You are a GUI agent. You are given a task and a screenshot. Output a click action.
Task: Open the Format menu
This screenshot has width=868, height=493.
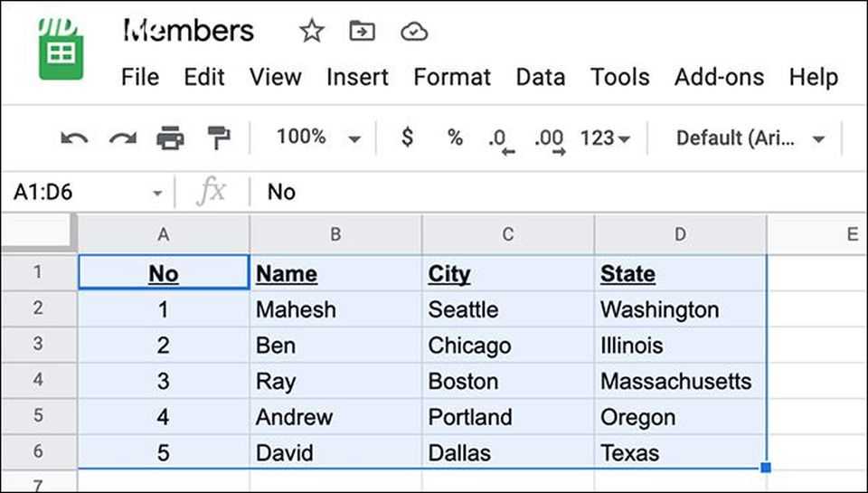tap(452, 78)
